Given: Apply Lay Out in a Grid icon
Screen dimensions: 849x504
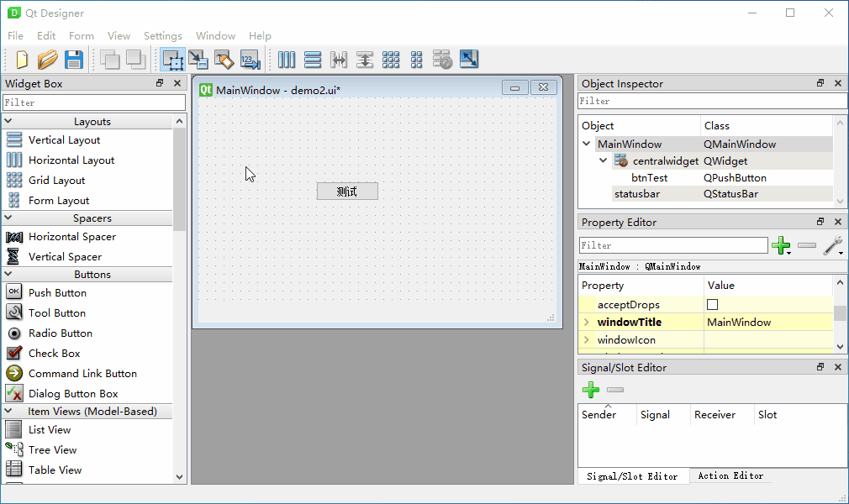Looking at the screenshot, I should (390, 60).
